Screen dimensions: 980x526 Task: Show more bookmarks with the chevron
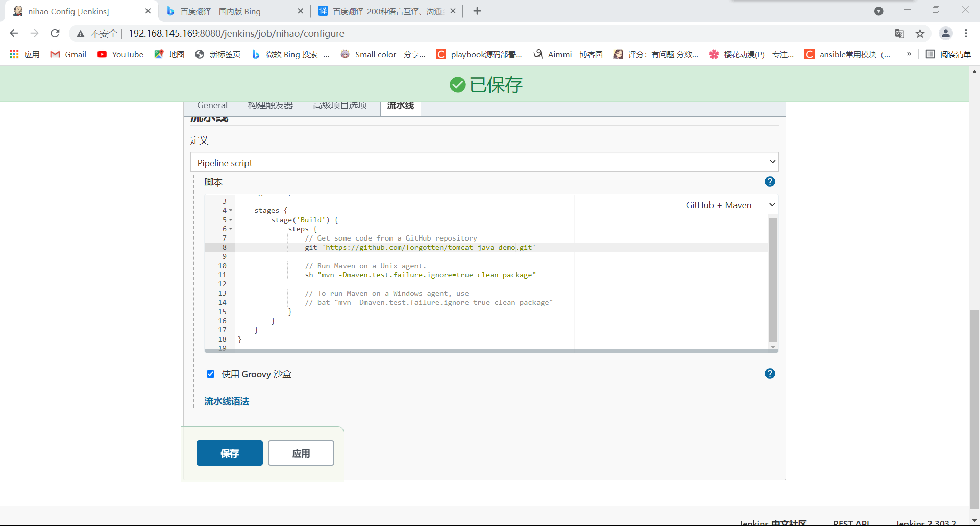coord(909,54)
